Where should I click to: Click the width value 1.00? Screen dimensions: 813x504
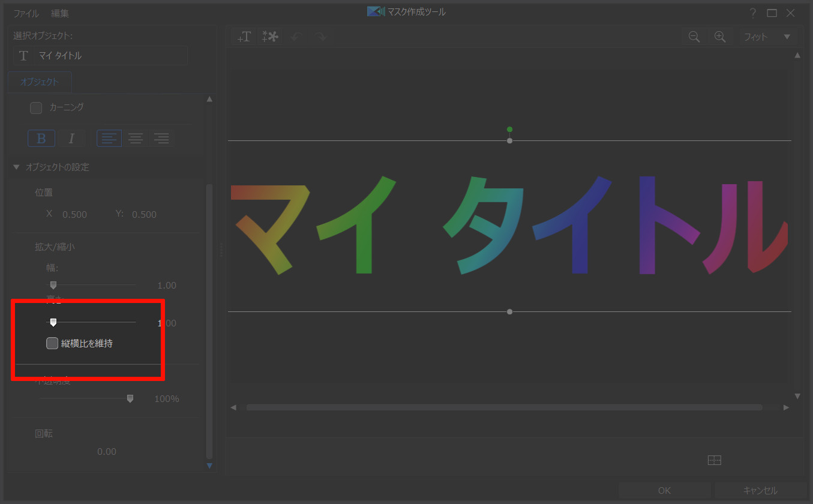[x=166, y=286]
